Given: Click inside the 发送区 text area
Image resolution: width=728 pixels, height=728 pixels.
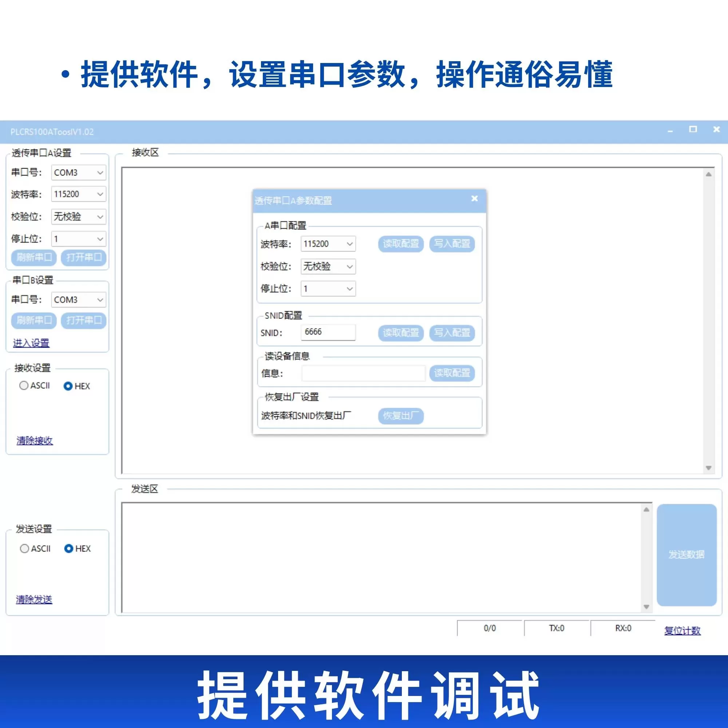Looking at the screenshot, I should click(x=381, y=558).
